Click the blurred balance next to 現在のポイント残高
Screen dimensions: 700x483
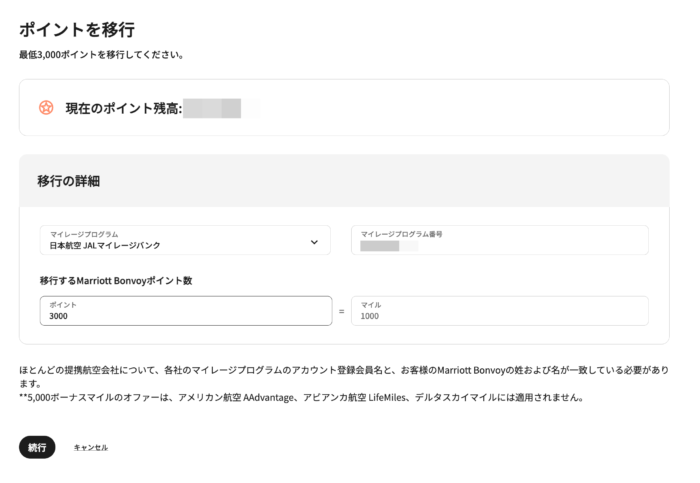click(212, 108)
